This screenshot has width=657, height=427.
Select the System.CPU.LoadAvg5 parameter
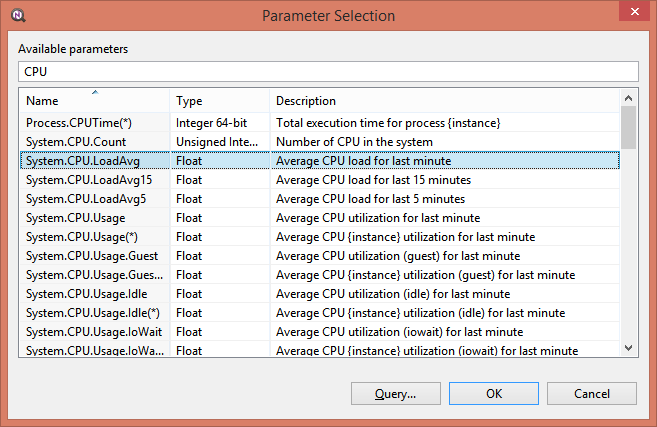319,199
